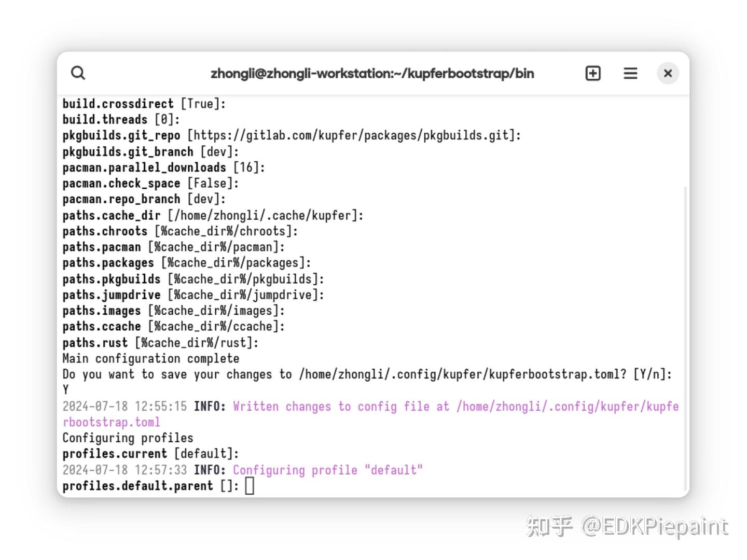Image resolution: width=747 pixels, height=560 pixels.
Task: Click the paths.rust line
Action: point(161,343)
